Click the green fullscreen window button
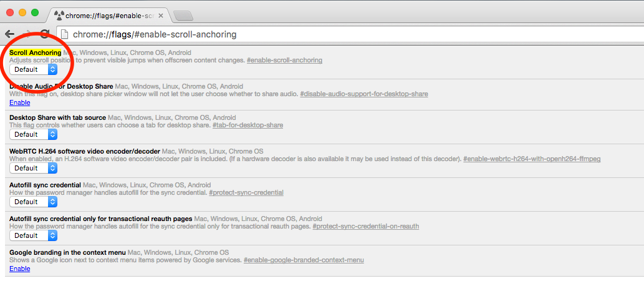Viewport: 644px width, 281px height. point(35,12)
